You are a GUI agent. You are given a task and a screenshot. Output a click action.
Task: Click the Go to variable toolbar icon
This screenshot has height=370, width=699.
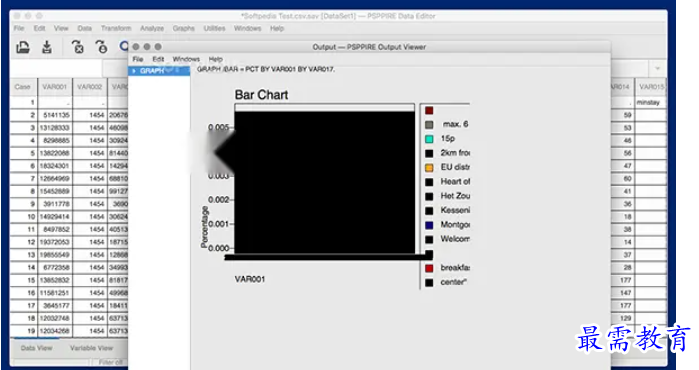point(78,47)
